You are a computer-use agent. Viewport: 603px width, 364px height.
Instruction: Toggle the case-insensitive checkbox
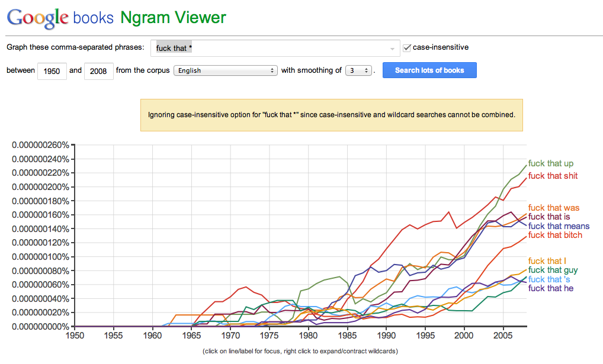pos(406,47)
